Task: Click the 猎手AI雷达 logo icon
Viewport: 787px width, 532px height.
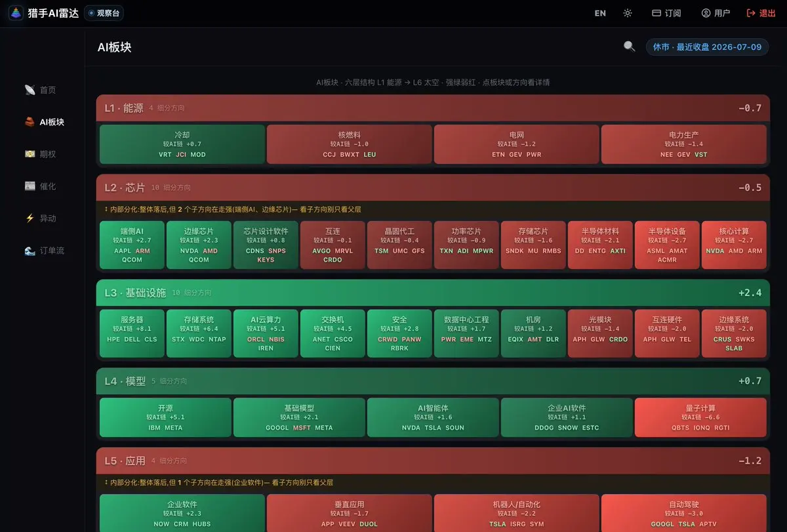Action: pos(16,13)
